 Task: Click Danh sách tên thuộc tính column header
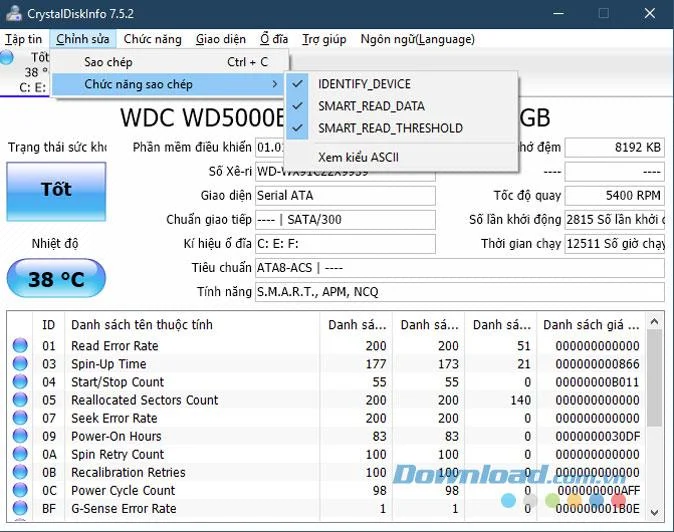pos(192,324)
